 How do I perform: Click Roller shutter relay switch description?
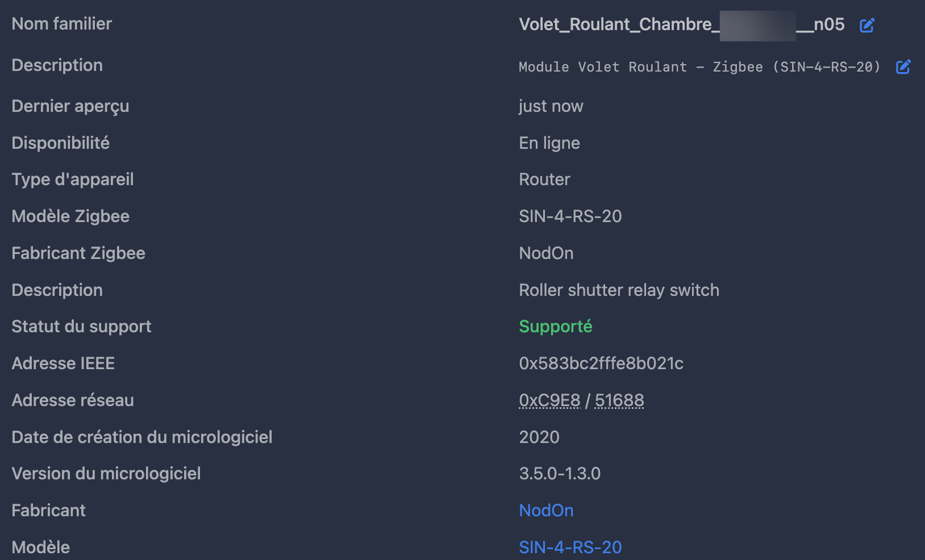[x=619, y=290]
